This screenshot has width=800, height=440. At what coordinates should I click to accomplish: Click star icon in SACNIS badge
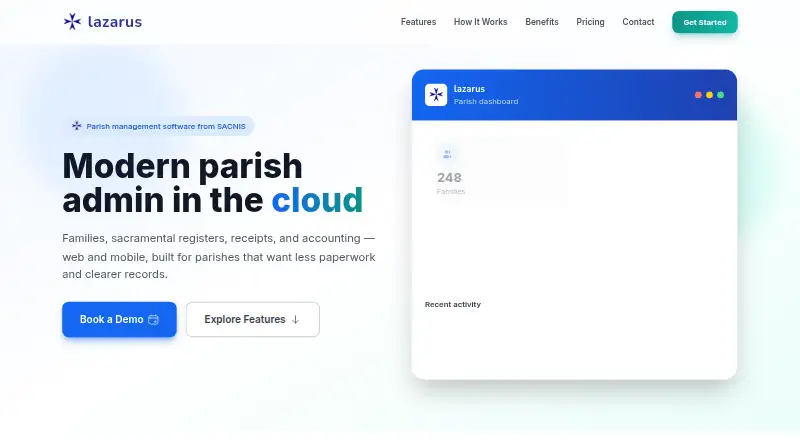coord(77,126)
